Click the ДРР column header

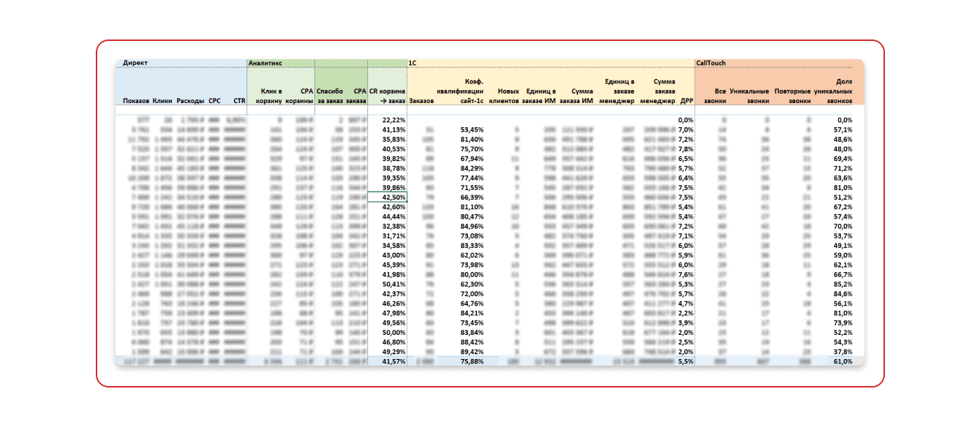click(687, 101)
